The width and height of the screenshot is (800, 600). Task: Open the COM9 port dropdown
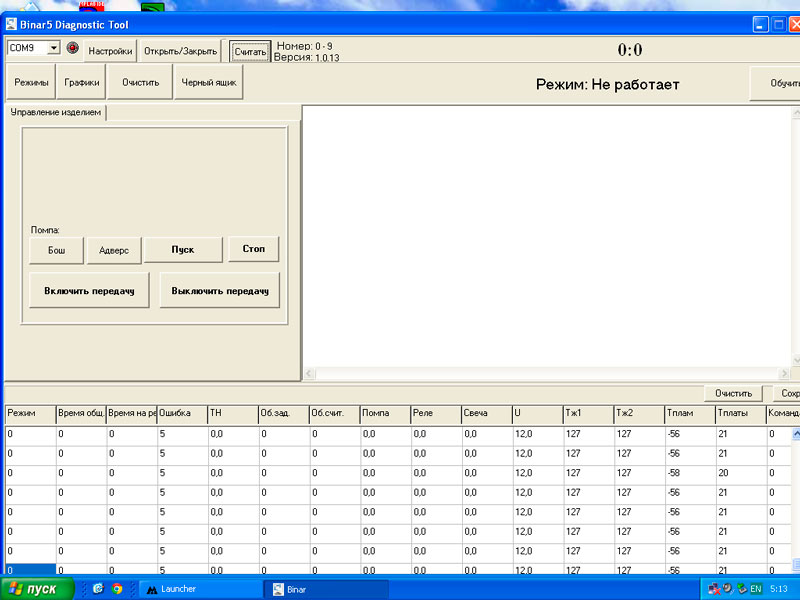[x=53, y=48]
